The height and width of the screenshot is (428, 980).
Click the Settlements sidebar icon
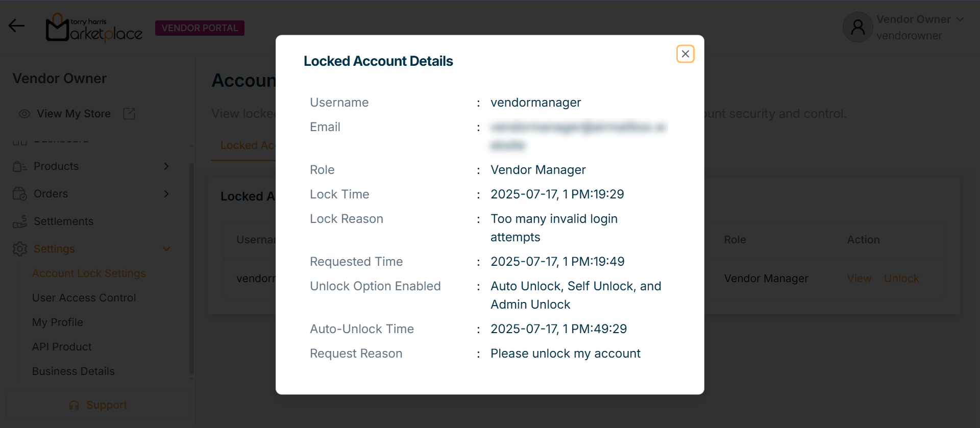20,221
